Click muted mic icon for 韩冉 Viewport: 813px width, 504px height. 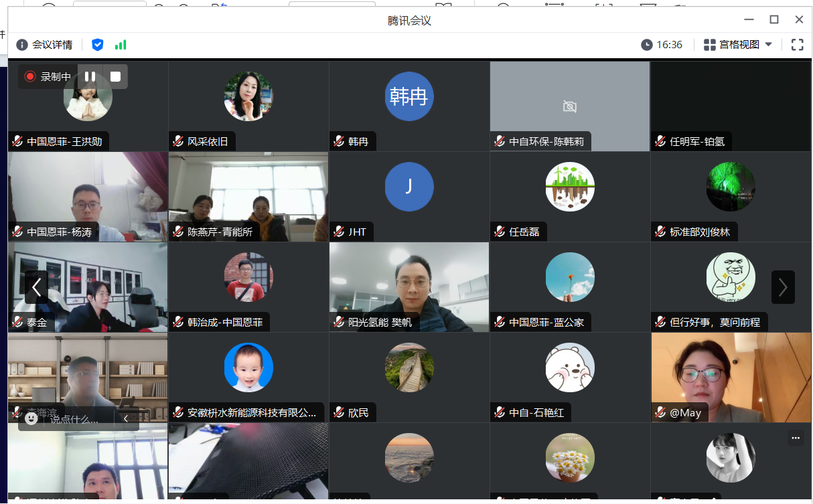pos(339,142)
